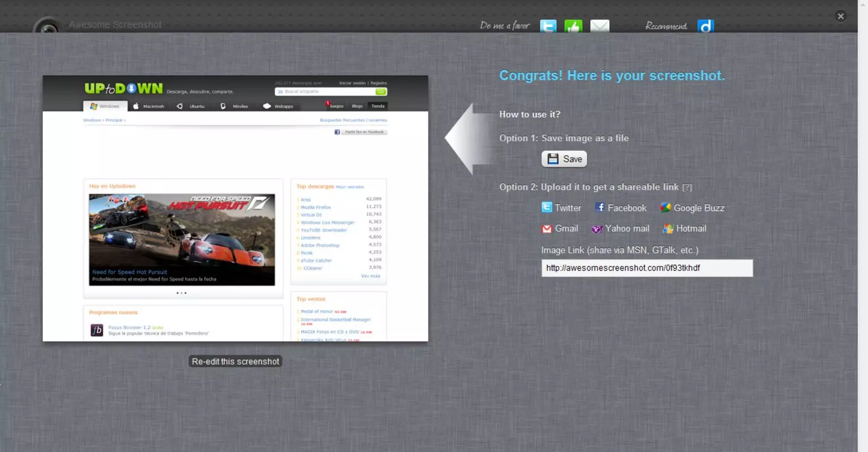This screenshot has width=868, height=452.
Task: Click the thumbs-up like icon in header
Action: tap(573, 26)
